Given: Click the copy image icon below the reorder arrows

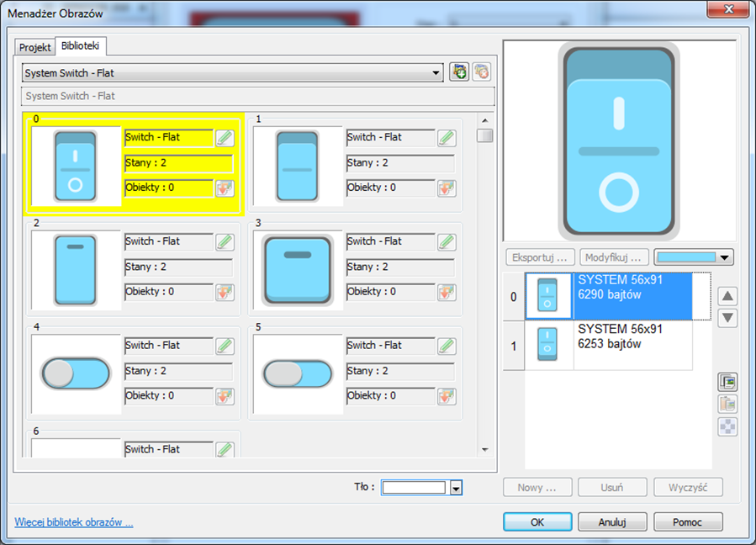Looking at the screenshot, I should (x=727, y=382).
